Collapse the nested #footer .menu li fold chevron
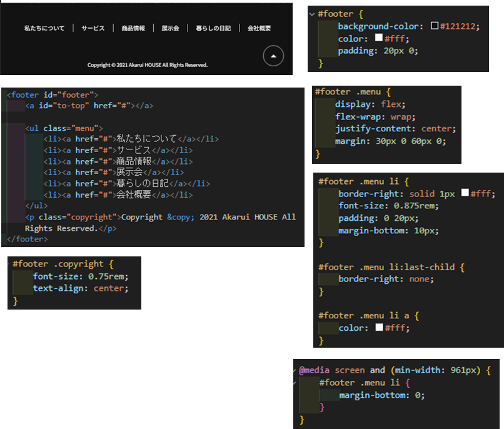504x429 pixels. tap(295, 383)
